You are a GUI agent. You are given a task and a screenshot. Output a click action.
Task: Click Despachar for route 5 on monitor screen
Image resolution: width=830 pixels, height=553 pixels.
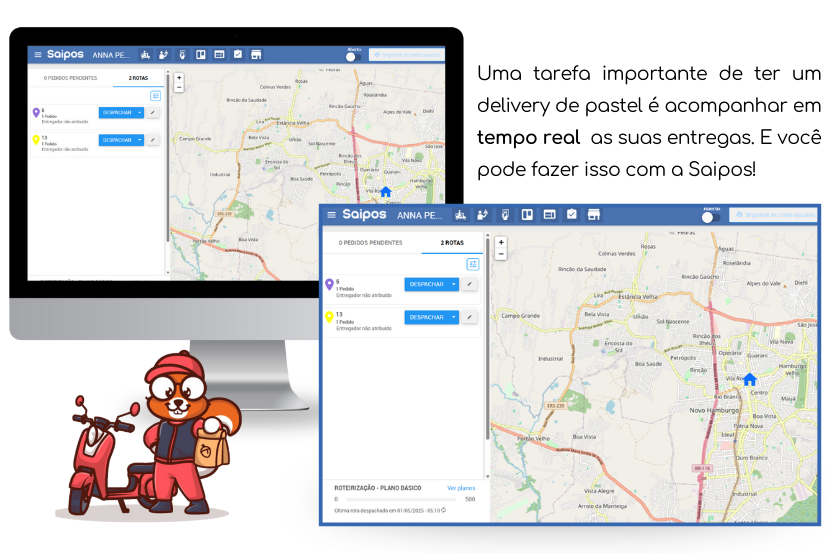(117, 113)
